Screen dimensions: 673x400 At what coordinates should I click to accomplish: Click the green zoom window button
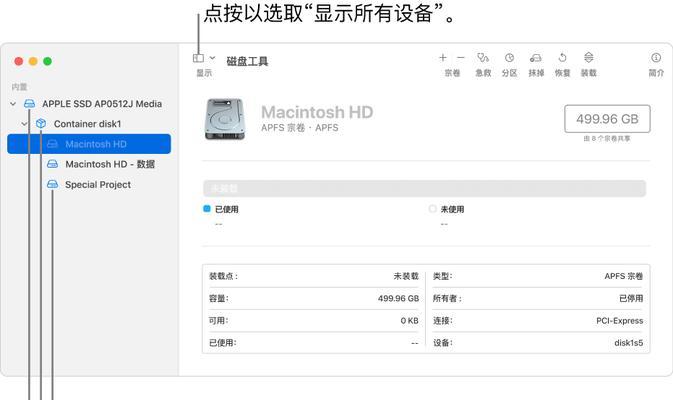[48, 61]
